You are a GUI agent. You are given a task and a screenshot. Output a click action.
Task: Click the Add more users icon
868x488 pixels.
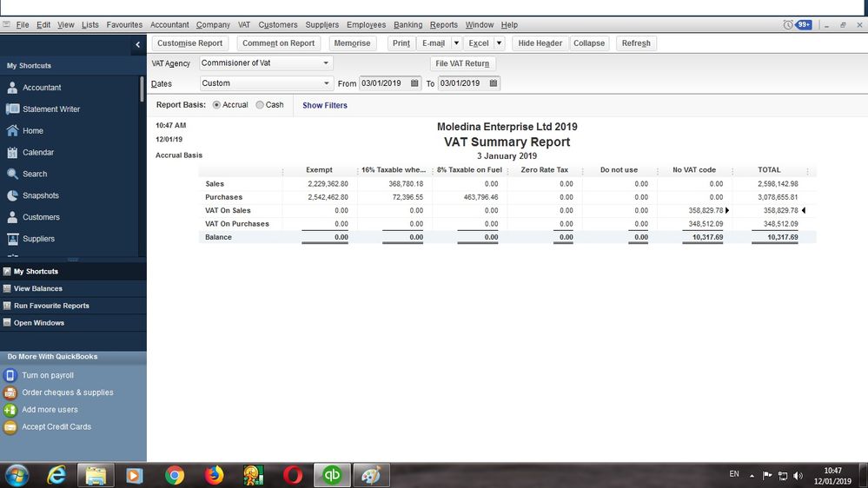coord(10,410)
